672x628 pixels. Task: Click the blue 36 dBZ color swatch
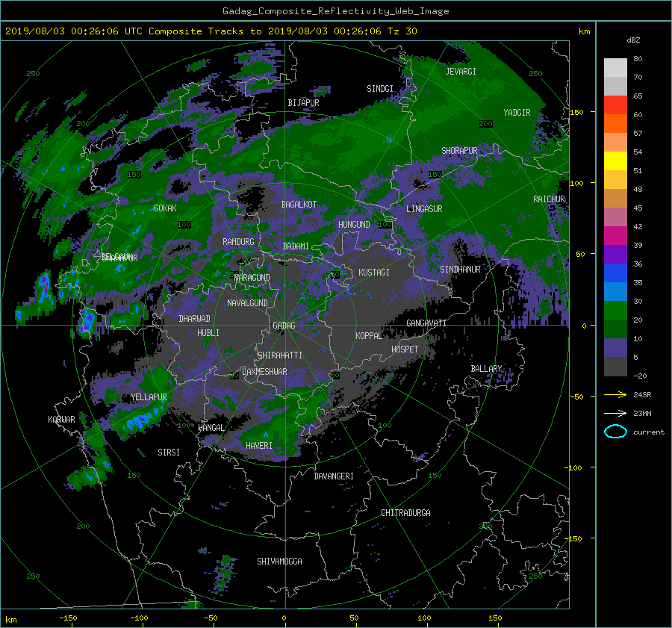(615, 273)
